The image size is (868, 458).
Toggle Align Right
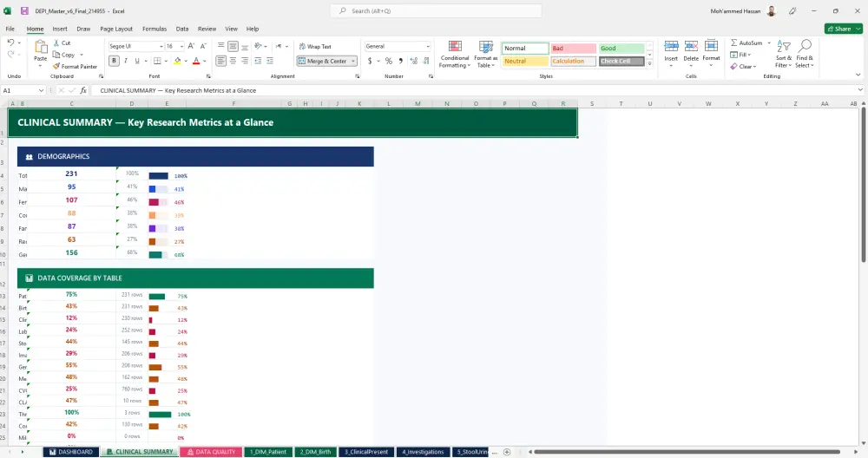(x=245, y=61)
